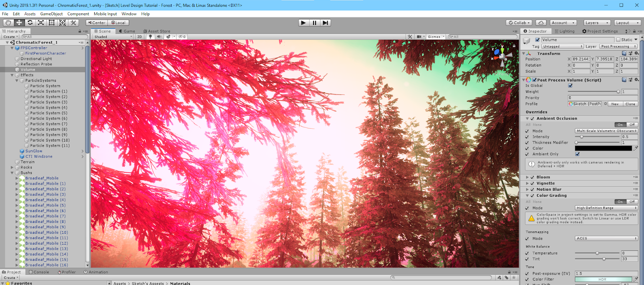Expand Rocks in hierarchy
This screenshot has width=644, height=285.
(12, 167)
